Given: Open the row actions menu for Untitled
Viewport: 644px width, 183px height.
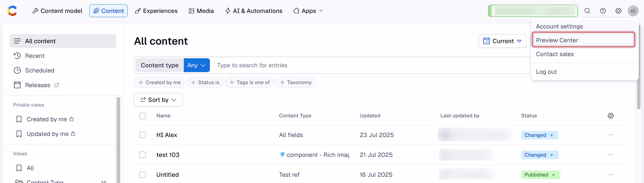Looking at the screenshot, I should (611, 175).
